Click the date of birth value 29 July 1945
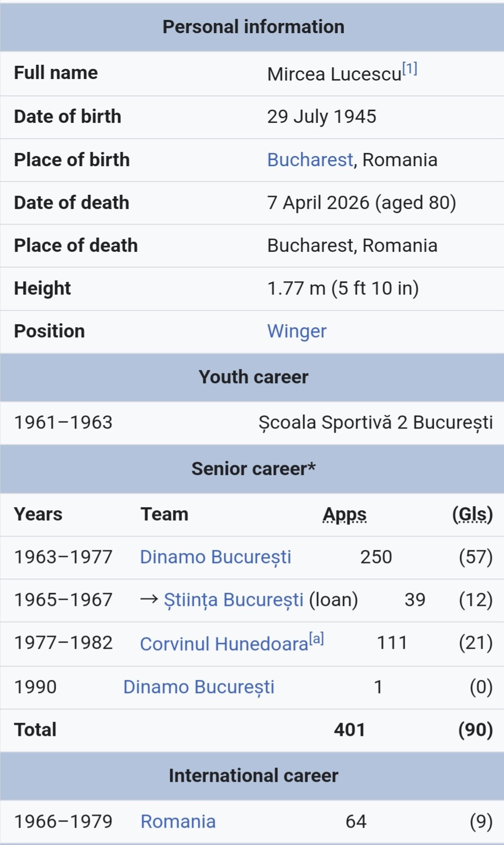The width and height of the screenshot is (504, 845). pyautogui.click(x=322, y=117)
